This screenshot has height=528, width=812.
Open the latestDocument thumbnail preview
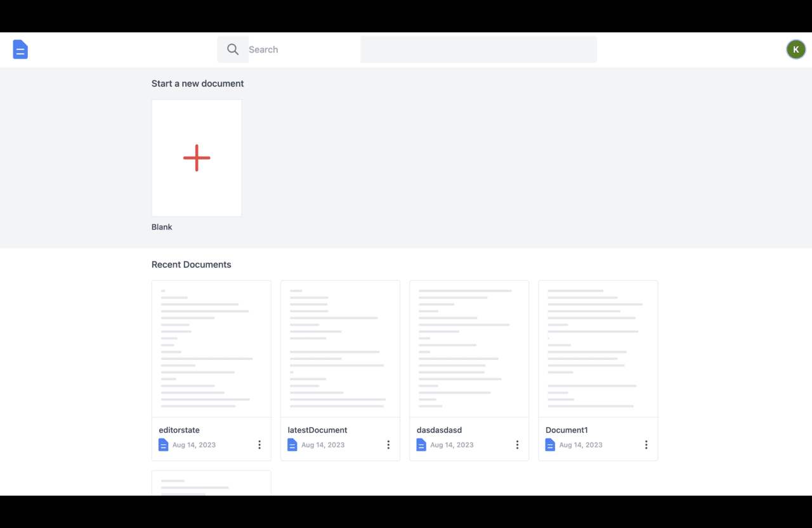[340, 349]
